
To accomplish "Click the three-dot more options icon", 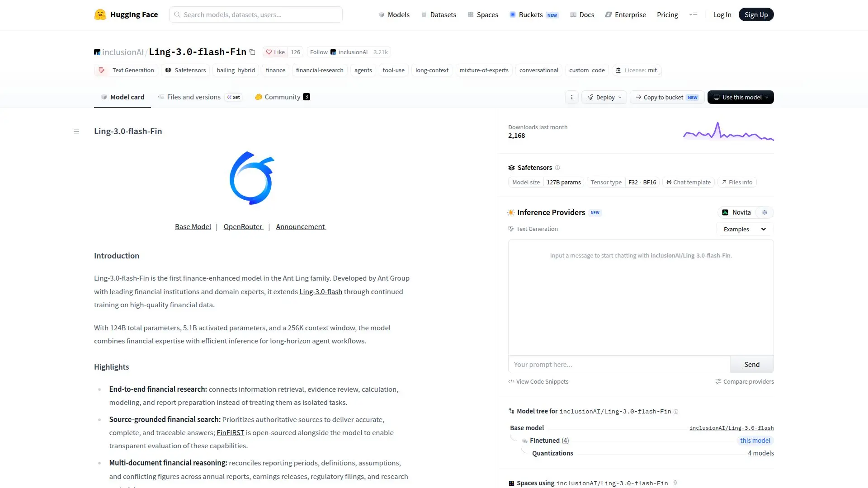I will coord(572,97).
